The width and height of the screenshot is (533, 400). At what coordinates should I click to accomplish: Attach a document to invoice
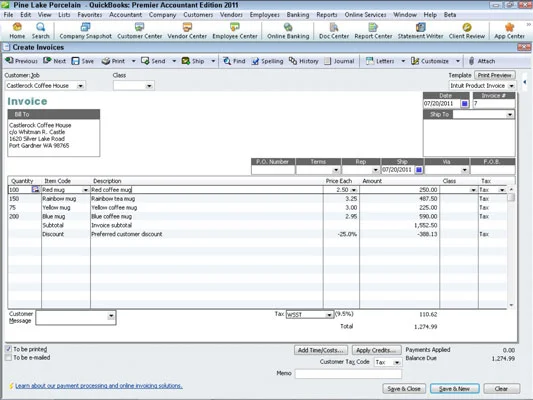[x=482, y=61]
